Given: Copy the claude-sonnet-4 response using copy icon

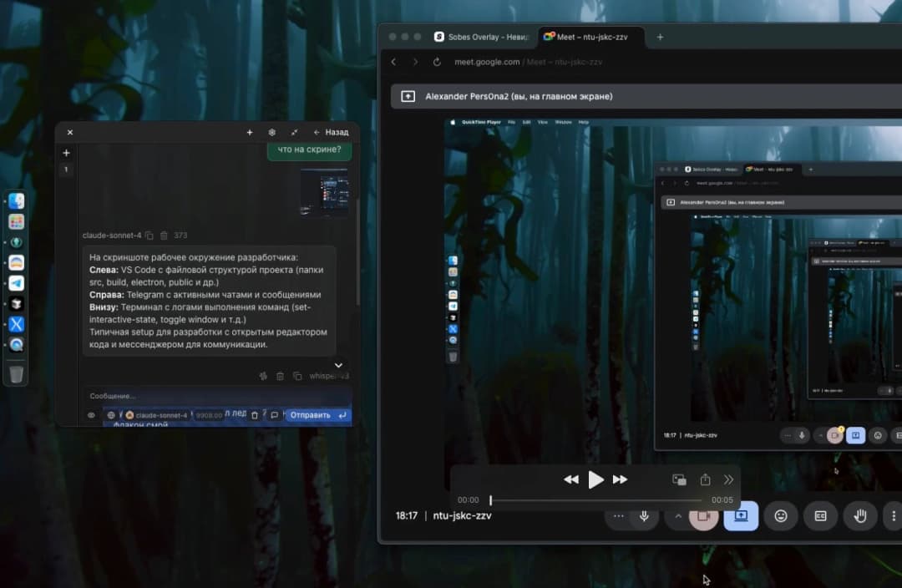Looking at the screenshot, I should pos(149,236).
